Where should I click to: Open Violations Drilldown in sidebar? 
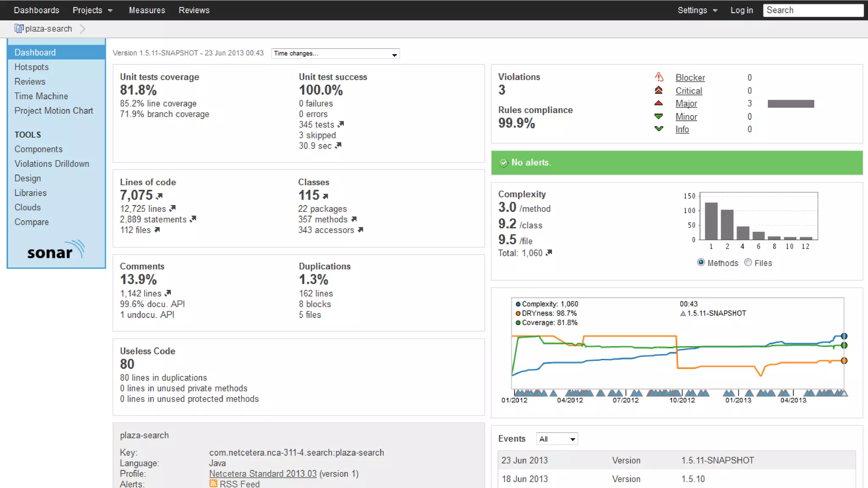point(52,164)
